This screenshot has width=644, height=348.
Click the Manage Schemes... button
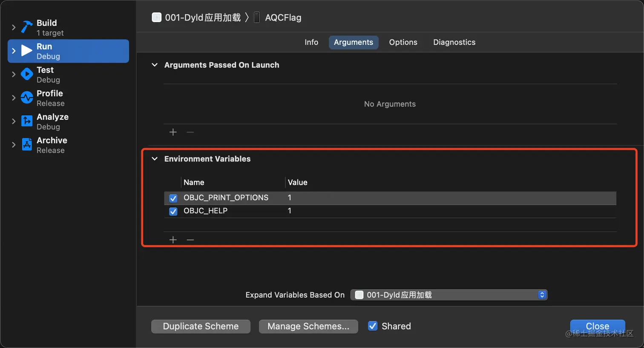[x=308, y=326]
